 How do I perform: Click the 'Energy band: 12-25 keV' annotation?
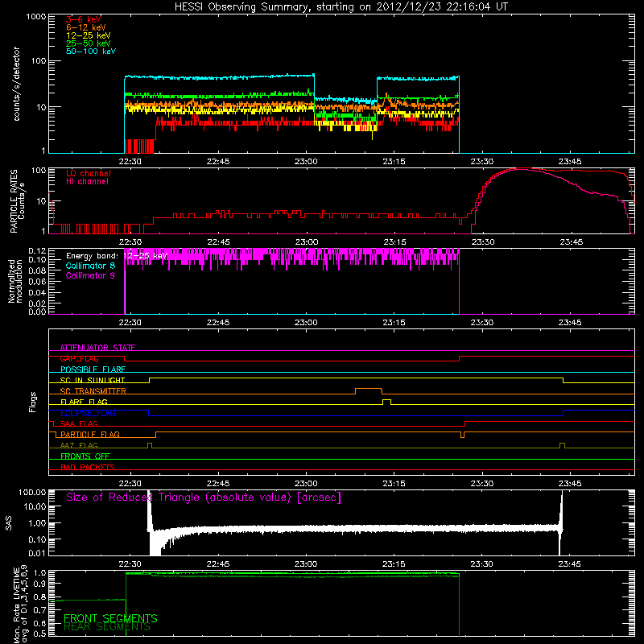[116, 256]
